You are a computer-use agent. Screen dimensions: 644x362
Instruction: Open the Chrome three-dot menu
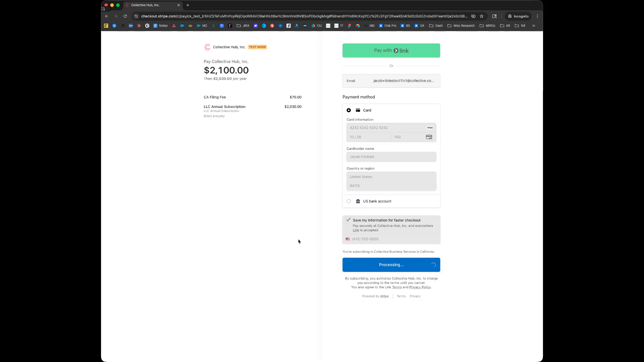point(537,16)
